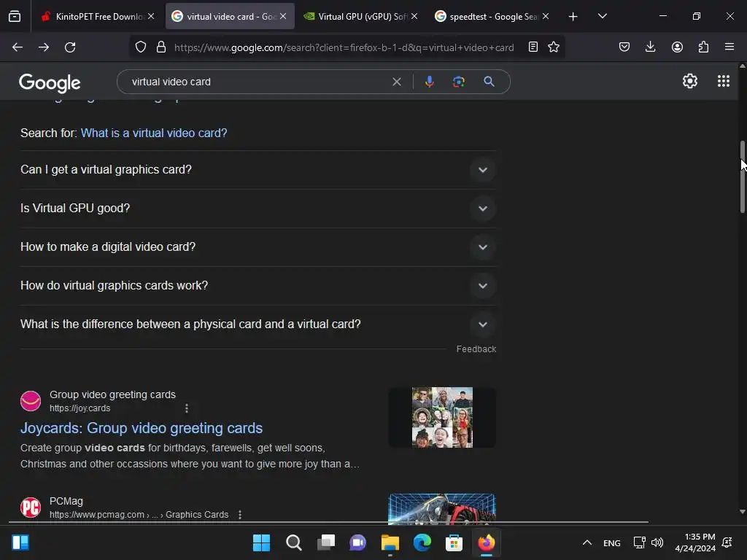Image resolution: width=747 pixels, height=560 pixels.
Task: Search by image with Google Lens
Action: pos(459,82)
